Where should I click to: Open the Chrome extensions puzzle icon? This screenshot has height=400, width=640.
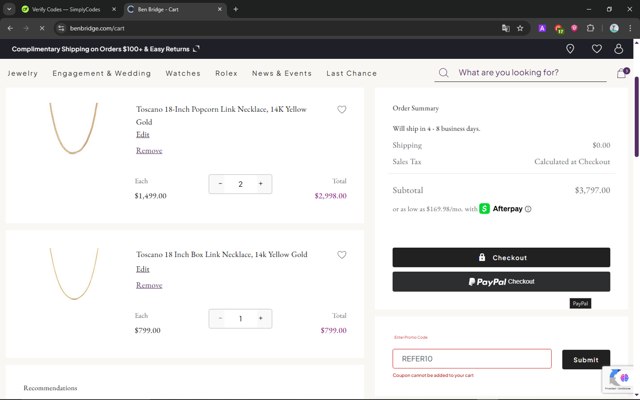coord(590,28)
